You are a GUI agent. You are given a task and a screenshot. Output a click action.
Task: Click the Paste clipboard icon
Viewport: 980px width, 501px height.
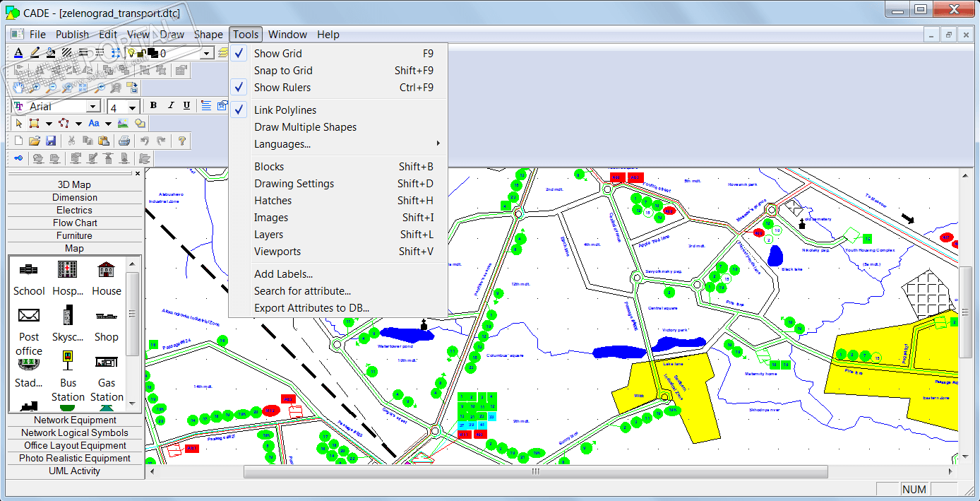pyautogui.click(x=104, y=141)
